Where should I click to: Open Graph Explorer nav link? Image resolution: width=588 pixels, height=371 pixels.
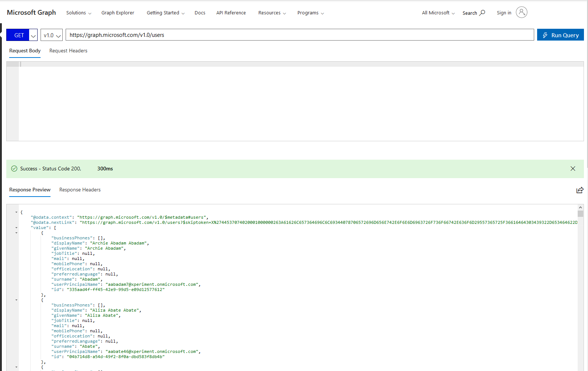(118, 13)
